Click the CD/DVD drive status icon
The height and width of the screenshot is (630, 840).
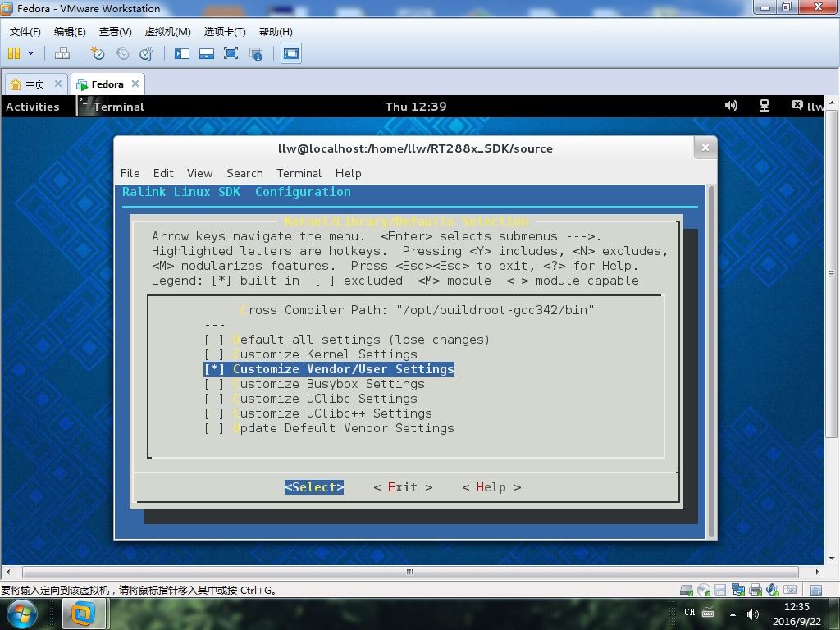click(703, 591)
